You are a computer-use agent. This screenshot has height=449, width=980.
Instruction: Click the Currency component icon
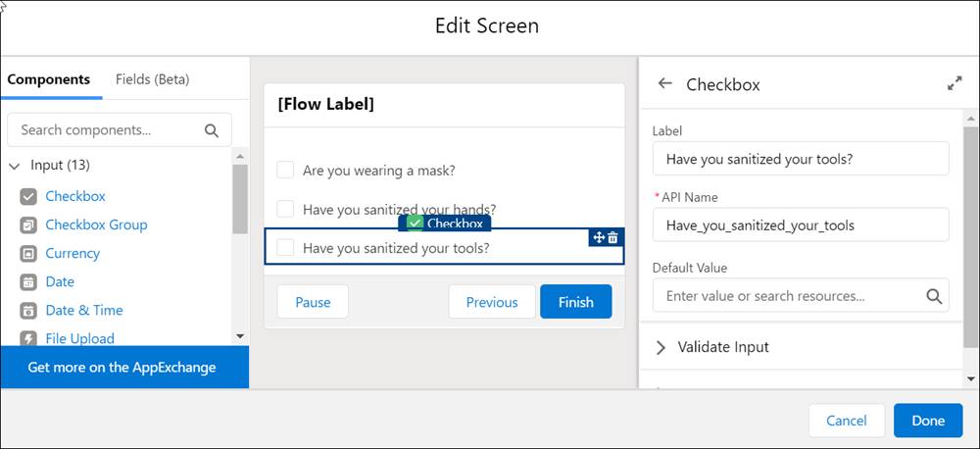pos(27,253)
